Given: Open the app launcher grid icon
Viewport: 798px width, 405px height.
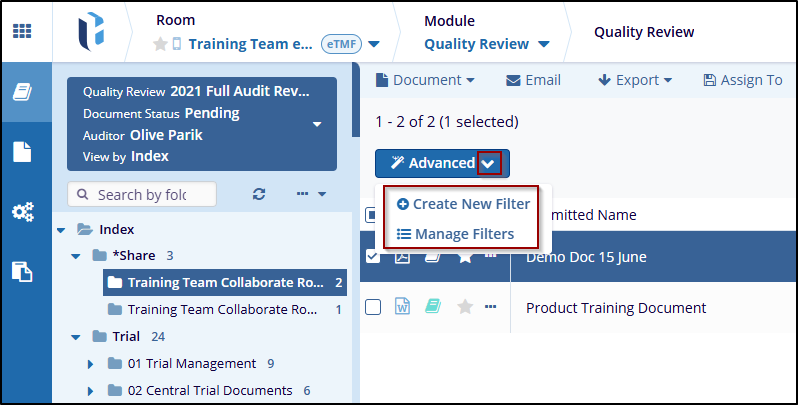Looking at the screenshot, I should (21, 30).
